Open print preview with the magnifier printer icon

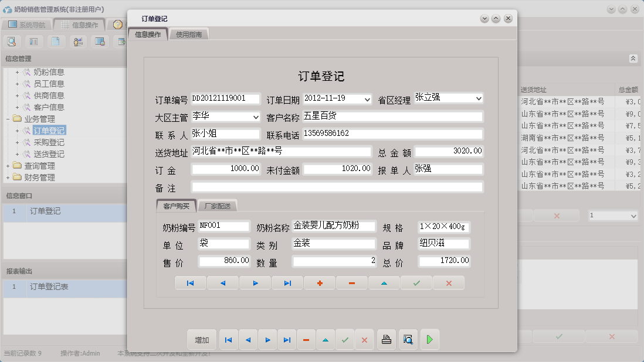pos(408,339)
